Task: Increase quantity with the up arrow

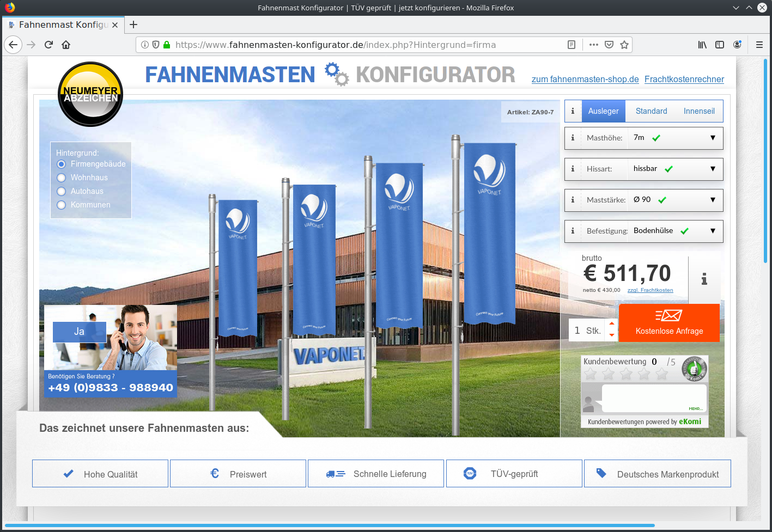Action: coord(612,323)
